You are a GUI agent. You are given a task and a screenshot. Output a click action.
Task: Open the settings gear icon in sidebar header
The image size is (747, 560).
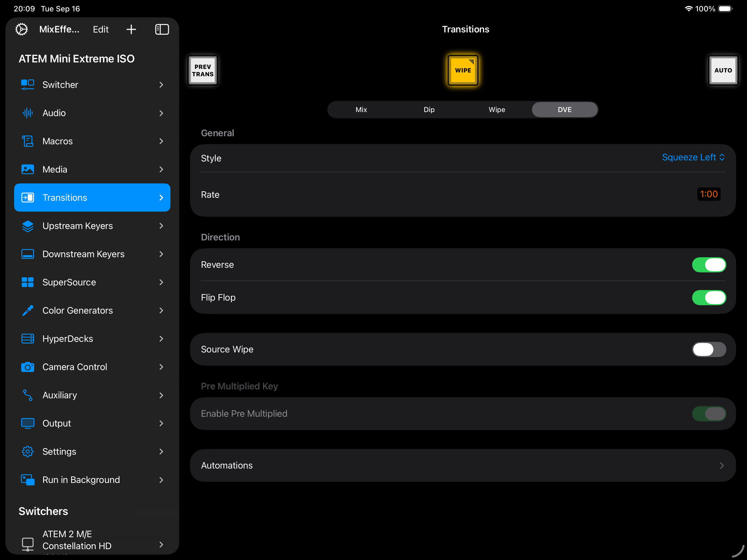click(22, 29)
